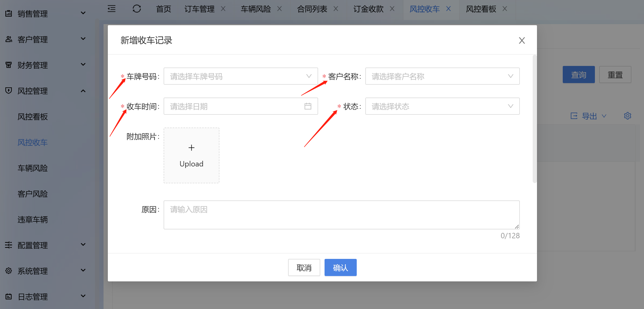Click the 确认 button
Screen dimensions: 644x309
[340, 267]
